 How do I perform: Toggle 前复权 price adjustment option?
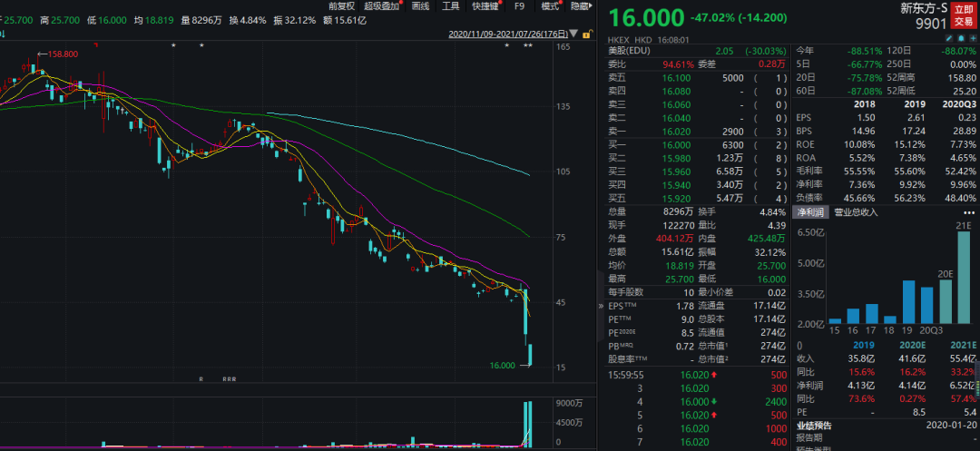pyautogui.click(x=342, y=6)
